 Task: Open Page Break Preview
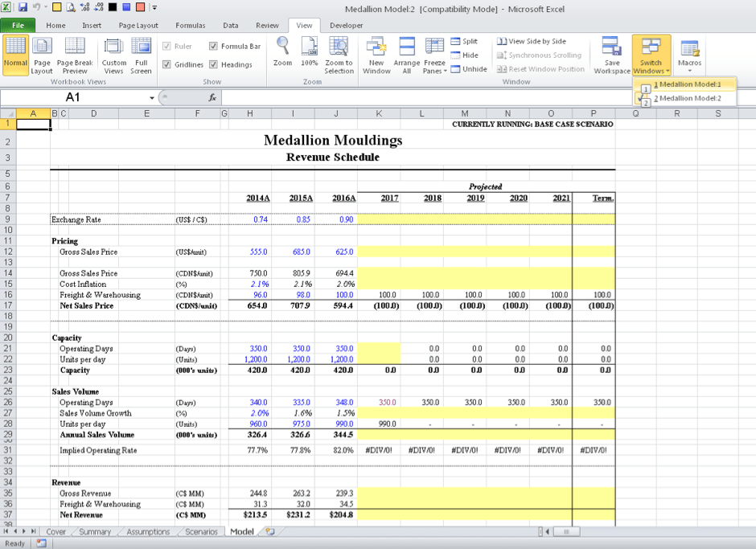[75, 55]
